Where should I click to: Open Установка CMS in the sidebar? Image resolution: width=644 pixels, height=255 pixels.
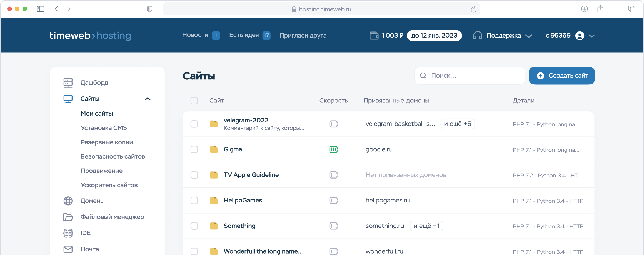[x=104, y=128]
